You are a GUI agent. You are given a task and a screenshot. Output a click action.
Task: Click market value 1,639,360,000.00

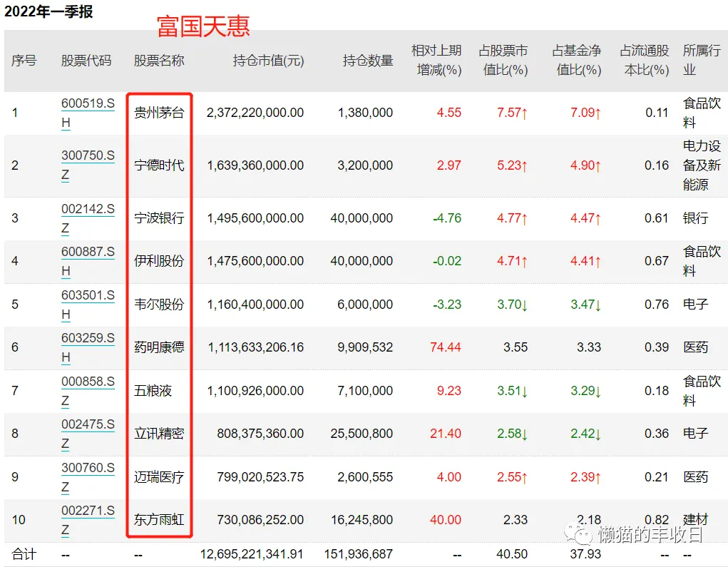(x=255, y=165)
